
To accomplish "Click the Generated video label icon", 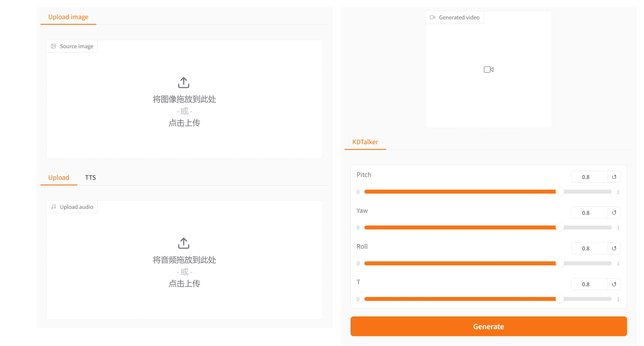I will pos(432,18).
